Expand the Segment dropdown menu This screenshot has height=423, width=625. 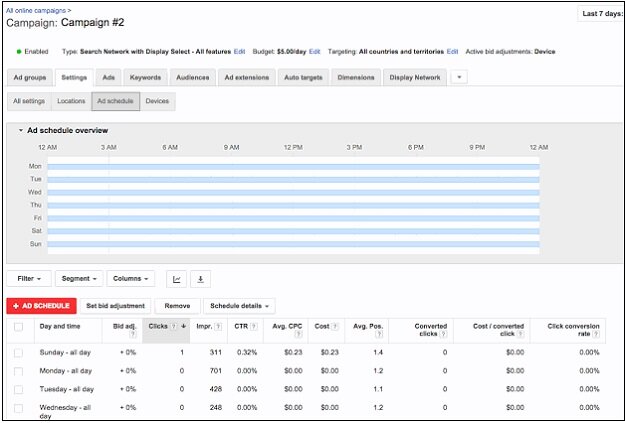[79, 279]
